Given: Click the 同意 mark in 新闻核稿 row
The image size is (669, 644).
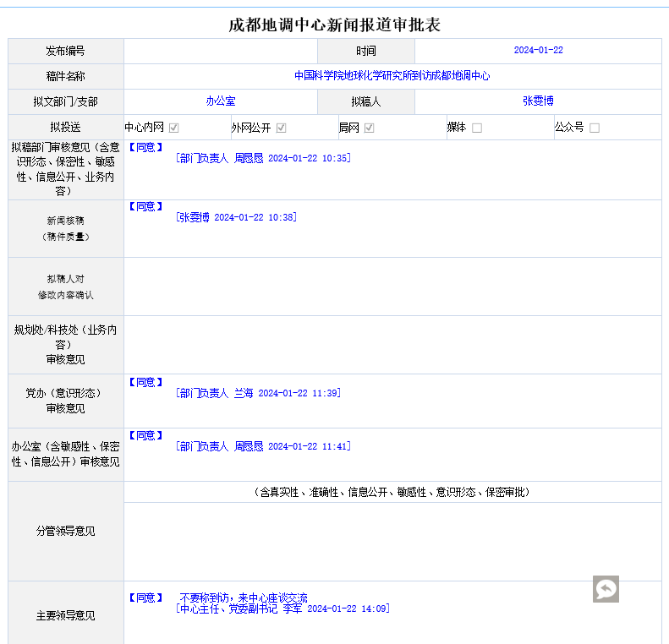Looking at the screenshot, I should (145, 207).
